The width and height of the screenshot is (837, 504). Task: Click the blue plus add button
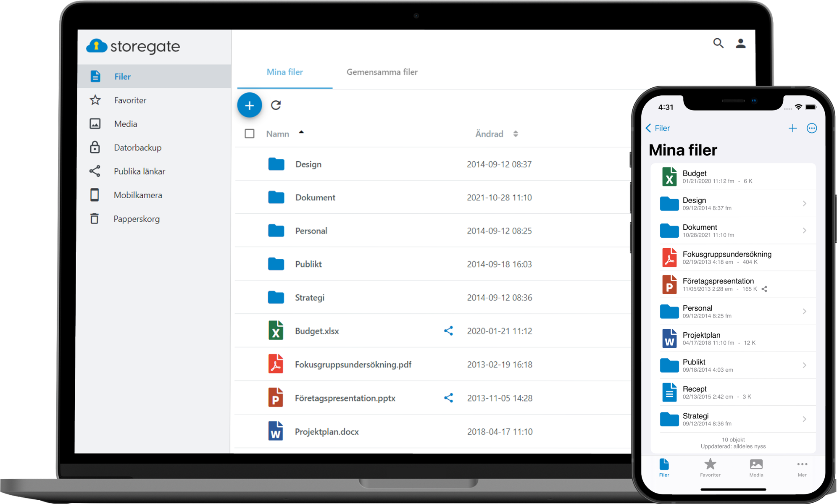coord(250,105)
